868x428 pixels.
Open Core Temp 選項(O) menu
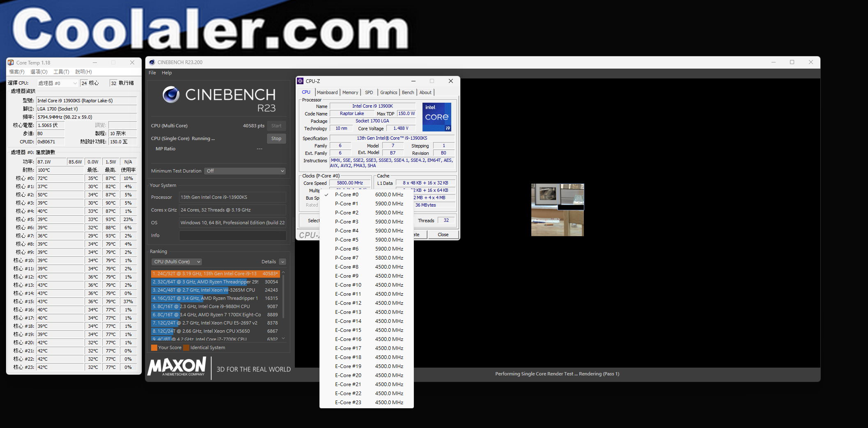39,71
